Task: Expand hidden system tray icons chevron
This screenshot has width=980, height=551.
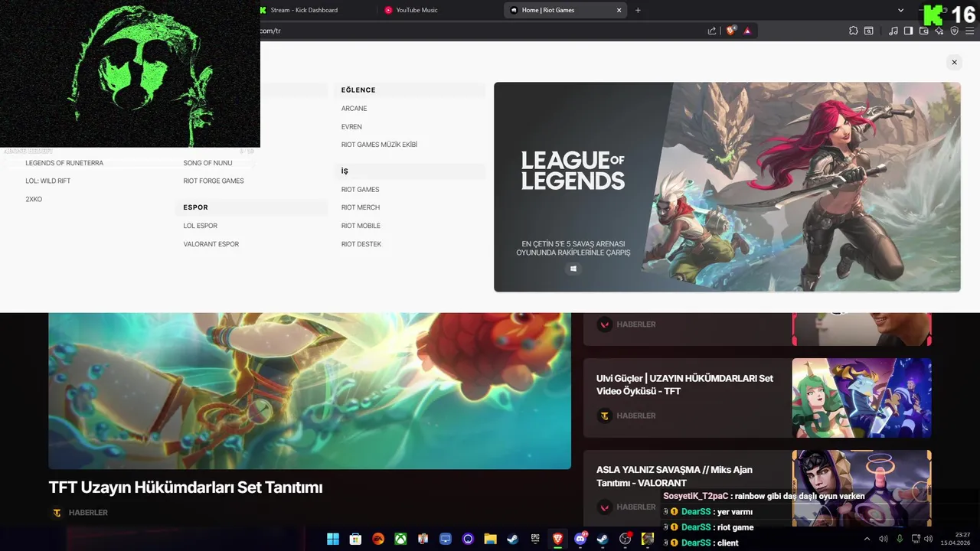Action: (867, 539)
